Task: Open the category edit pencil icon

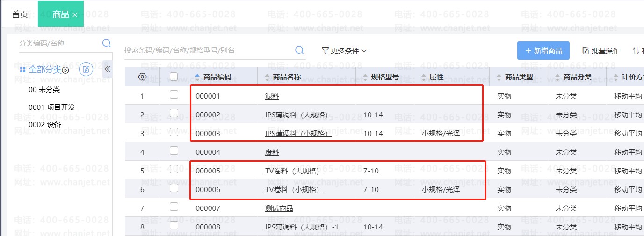Action: point(86,70)
